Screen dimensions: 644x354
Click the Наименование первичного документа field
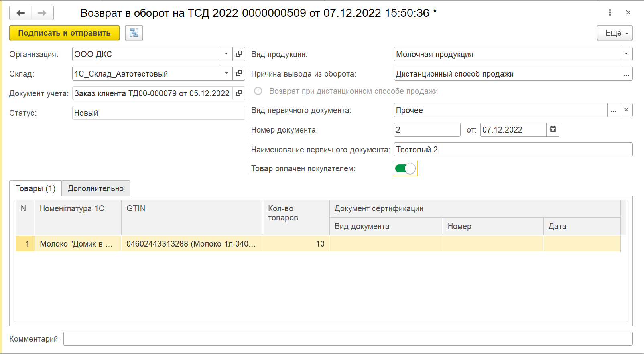pyautogui.click(x=513, y=149)
